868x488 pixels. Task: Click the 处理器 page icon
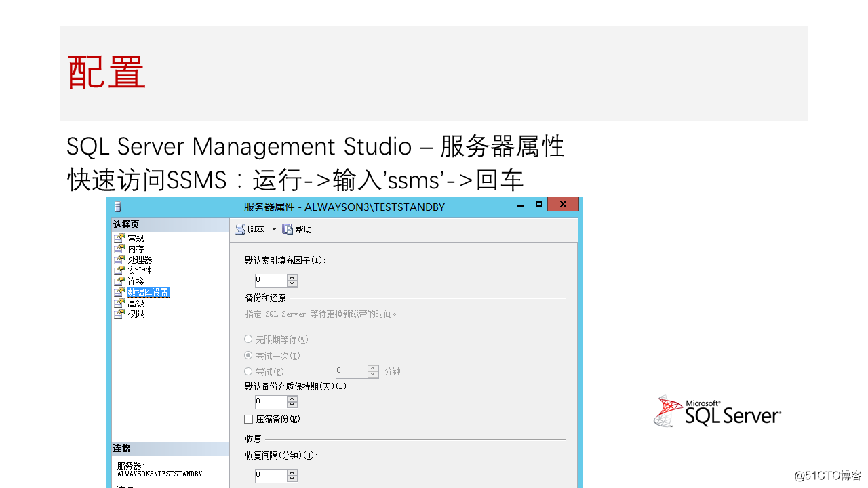tap(119, 260)
